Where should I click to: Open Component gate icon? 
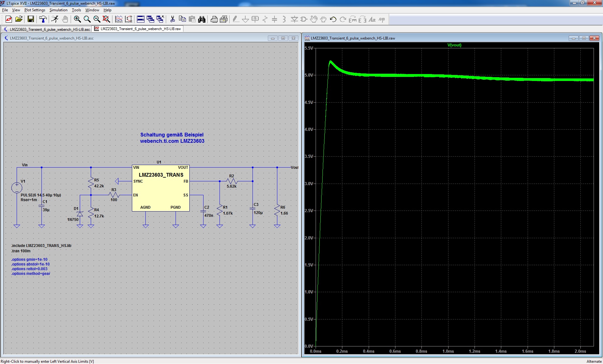coord(304,19)
